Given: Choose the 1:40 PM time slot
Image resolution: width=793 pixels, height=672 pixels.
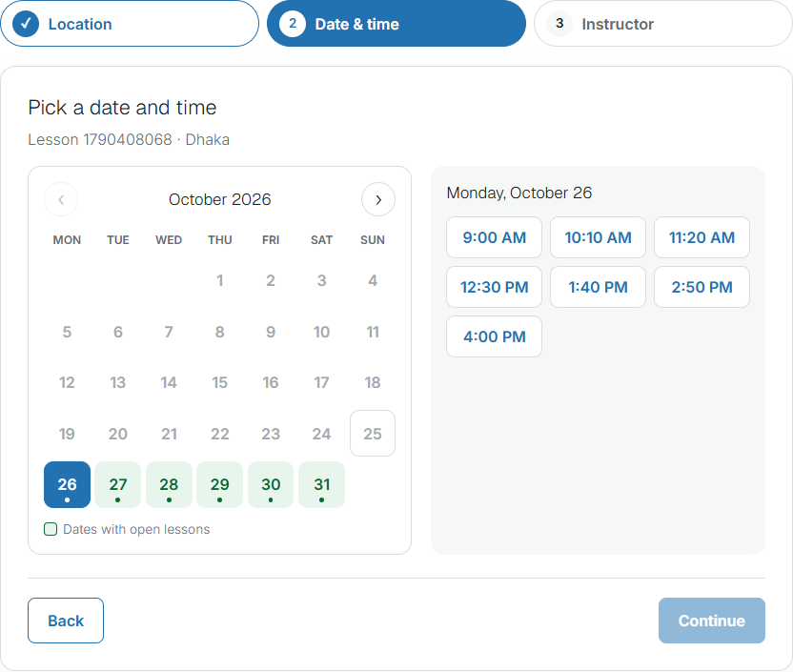Looking at the screenshot, I should pyautogui.click(x=598, y=287).
